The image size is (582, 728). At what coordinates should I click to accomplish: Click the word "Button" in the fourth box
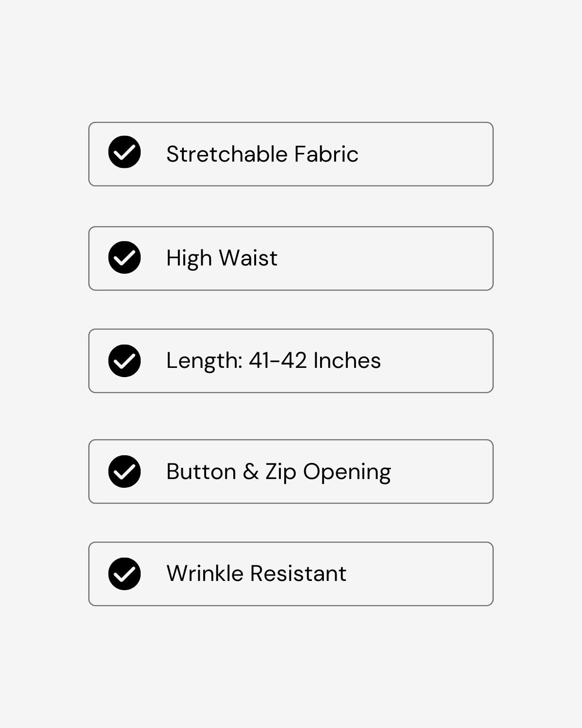(201, 471)
